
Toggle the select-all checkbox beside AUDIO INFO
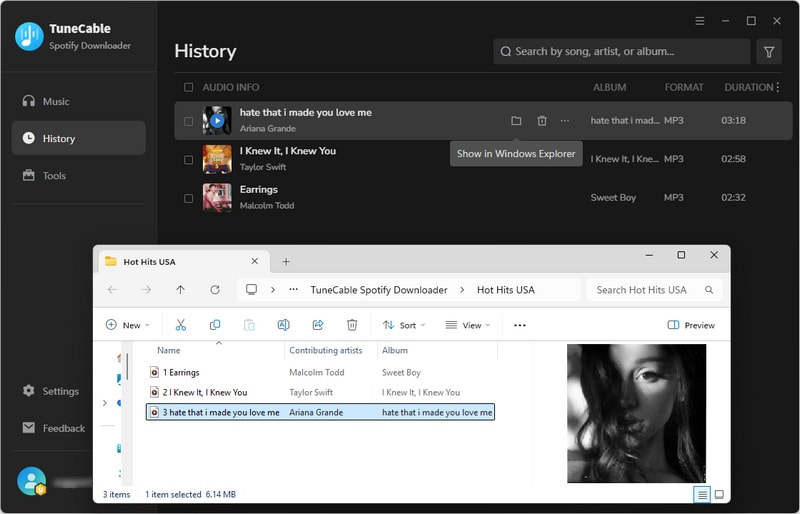click(x=188, y=87)
